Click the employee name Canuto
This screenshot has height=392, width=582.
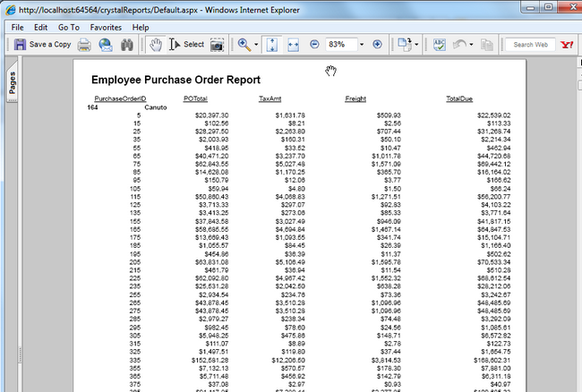[x=156, y=107]
